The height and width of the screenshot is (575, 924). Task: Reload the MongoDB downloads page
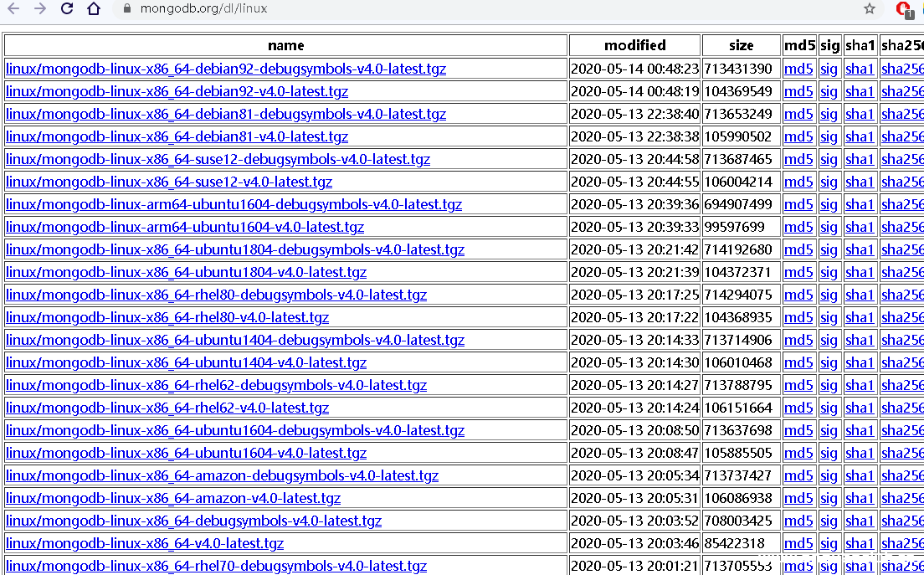click(x=66, y=10)
